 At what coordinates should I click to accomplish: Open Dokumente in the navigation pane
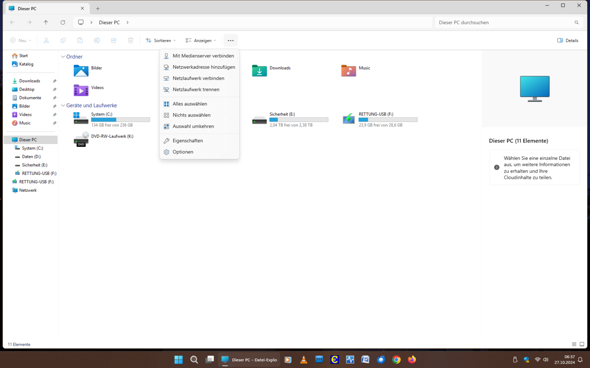click(x=26, y=98)
